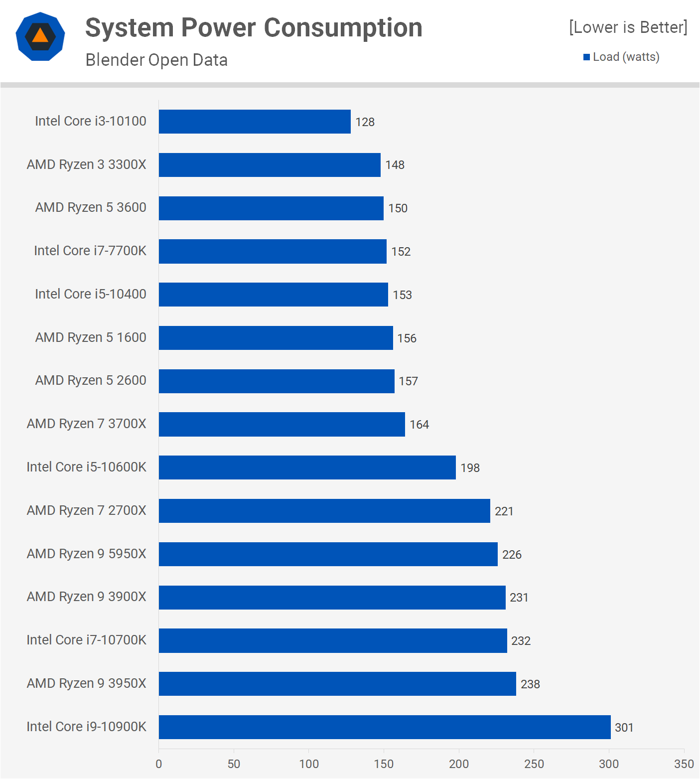
Task: Click the 238 value on Ryzen 9 3950X
Action: click(x=530, y=684)
